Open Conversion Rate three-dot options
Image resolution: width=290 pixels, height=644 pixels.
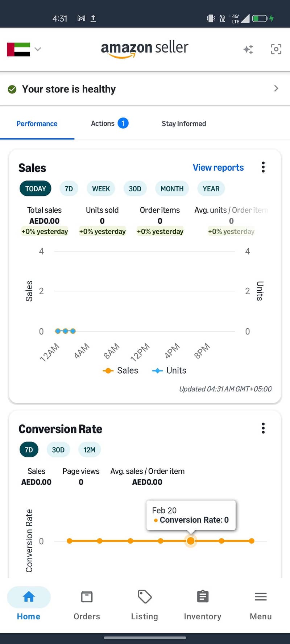[263, 428]
